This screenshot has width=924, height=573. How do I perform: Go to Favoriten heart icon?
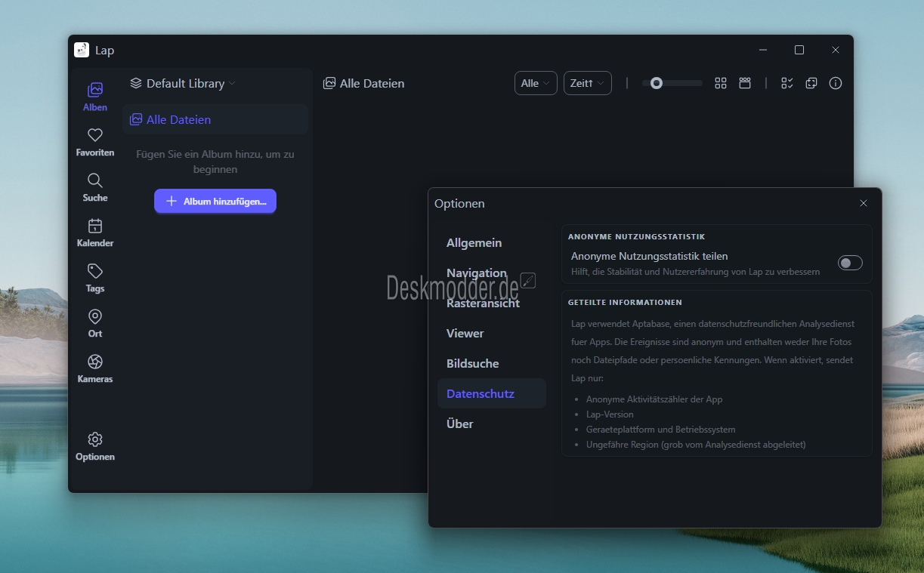pyautogui.click(x=95, y=141)
